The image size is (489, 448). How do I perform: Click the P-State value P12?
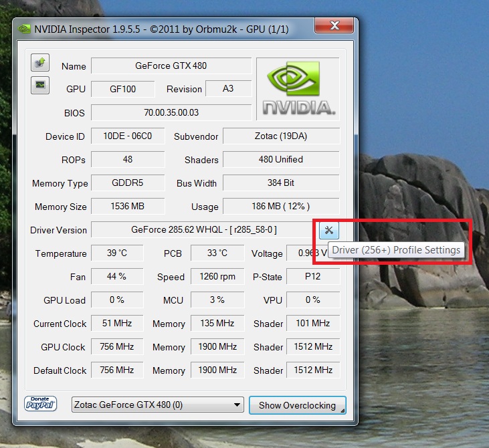[x=313, y=276]
